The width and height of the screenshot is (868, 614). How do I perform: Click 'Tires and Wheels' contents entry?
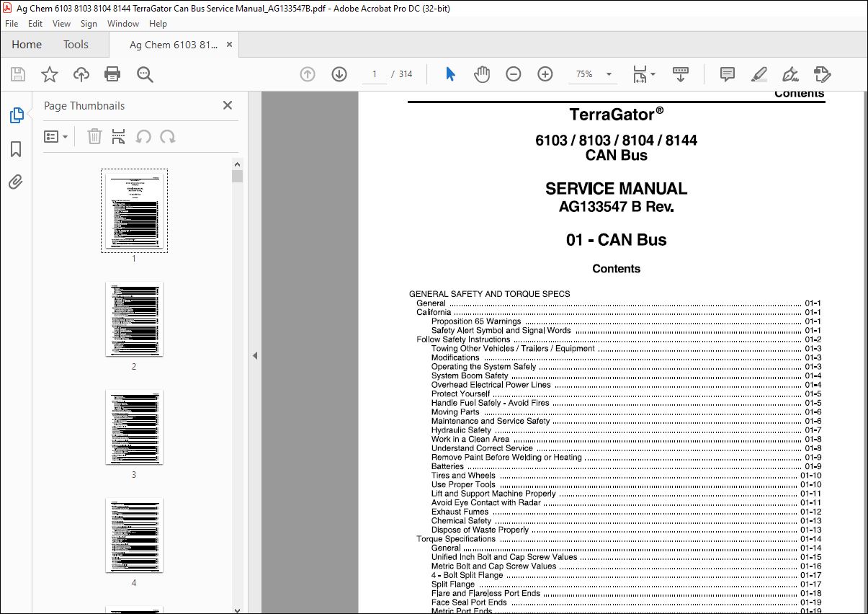[x=463, y=476]
